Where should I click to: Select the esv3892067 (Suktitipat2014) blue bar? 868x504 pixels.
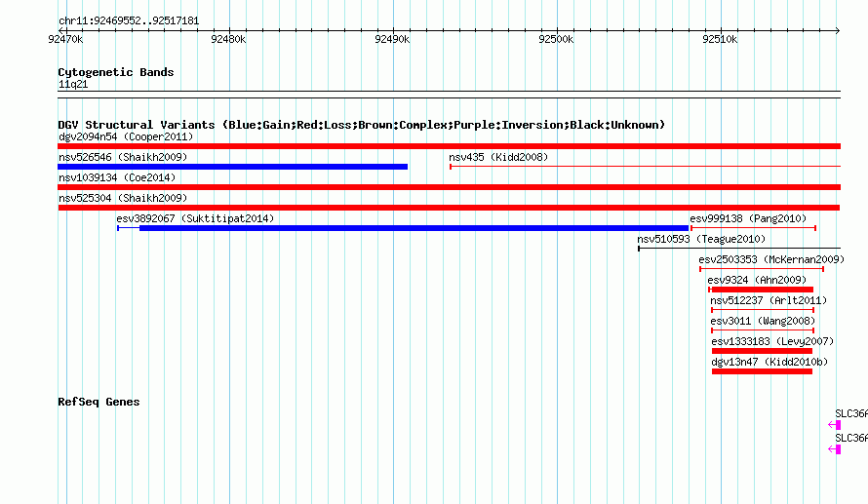(x=403, y=228)
